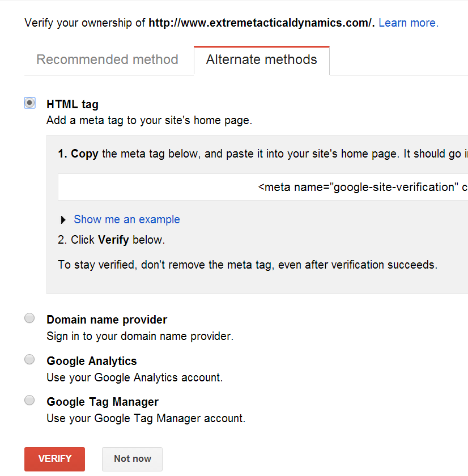Switch to the Recommended method tab
This screenshot has width=468, height=476.
click(107, 60)
